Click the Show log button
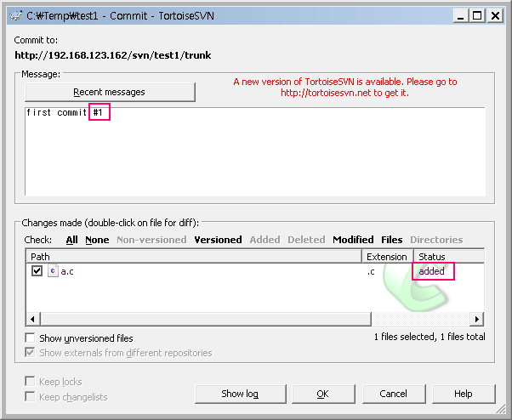 click(240, 394)
